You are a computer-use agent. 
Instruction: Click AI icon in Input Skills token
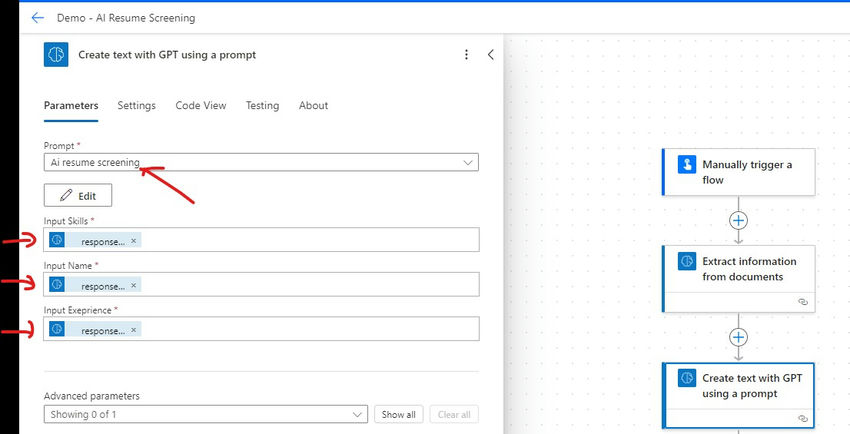click(x=57, y=240)
